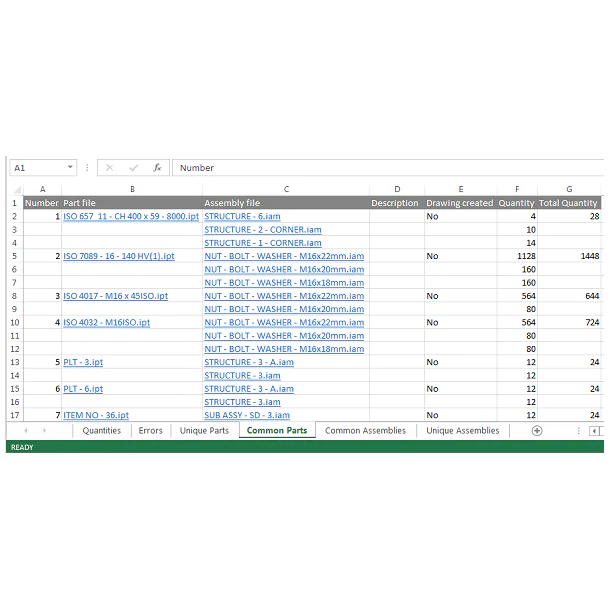This screenshot has width=610, height=610.
Task: Open the ISO 4017 - M16 x 45ISO.ipt link
Action: pos(115,296)
